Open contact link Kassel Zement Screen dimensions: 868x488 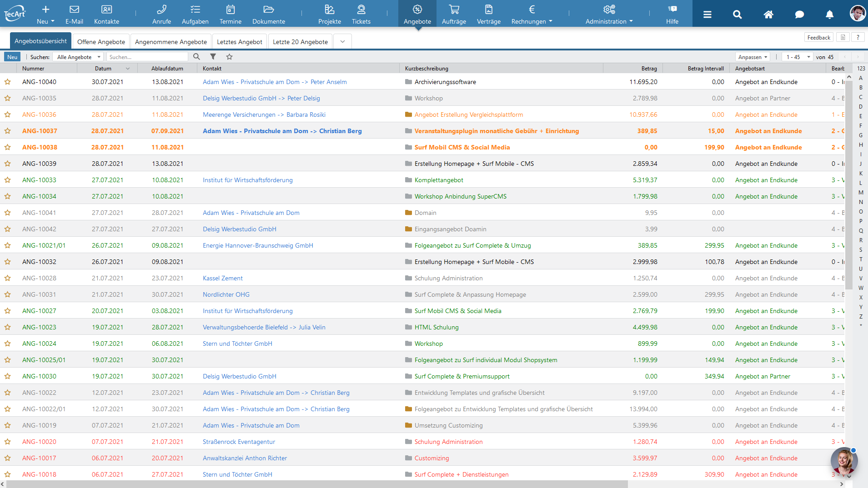coord(223,279)
